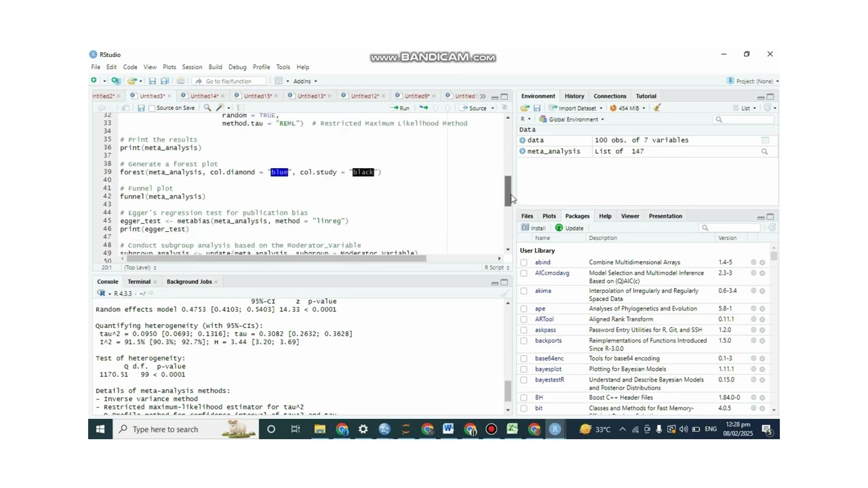Open find and replace magnifier in editor
Image resolution: width=868 pixels, height=488 pixels.
tap(207, 108)
